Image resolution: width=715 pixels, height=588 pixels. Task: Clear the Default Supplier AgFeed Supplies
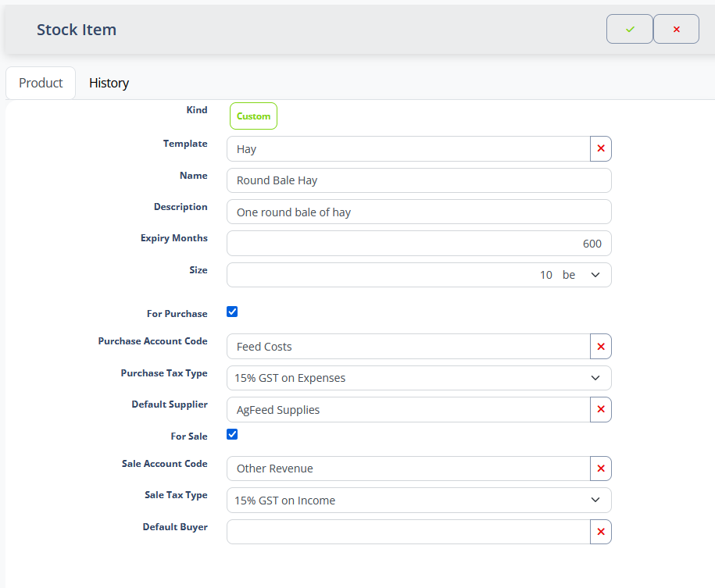[600, 409]
